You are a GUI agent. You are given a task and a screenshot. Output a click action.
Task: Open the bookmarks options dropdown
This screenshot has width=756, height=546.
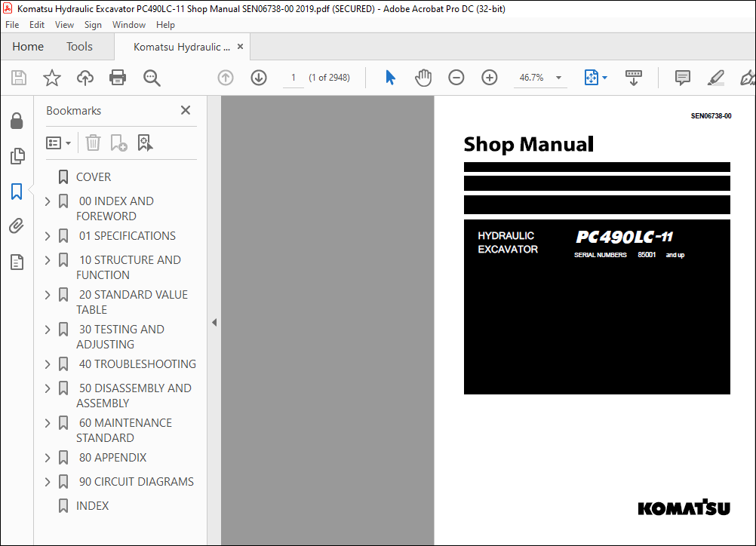58,143
